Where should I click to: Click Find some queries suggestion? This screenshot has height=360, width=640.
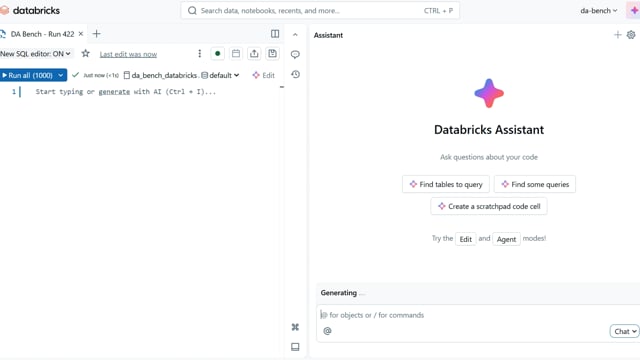(x=535, y=184)
